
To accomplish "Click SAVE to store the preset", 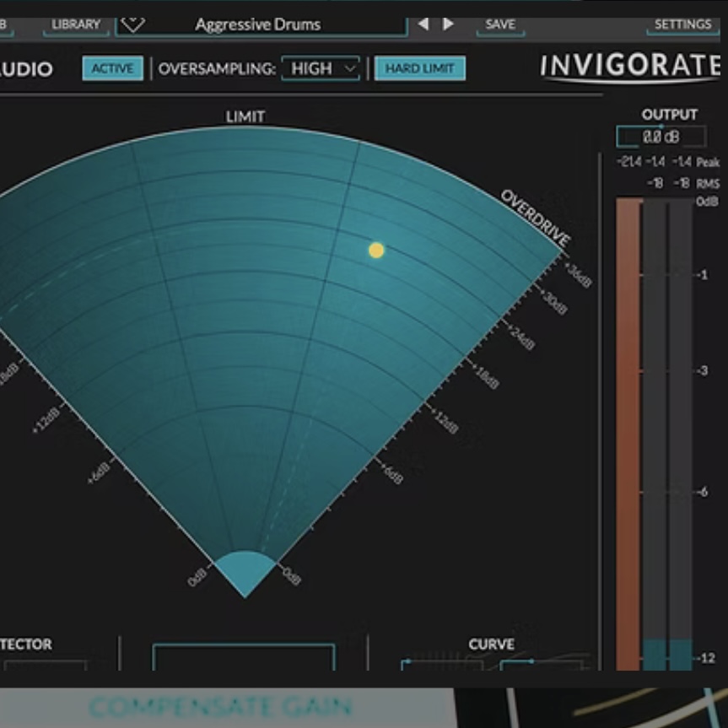I will 500,24.
